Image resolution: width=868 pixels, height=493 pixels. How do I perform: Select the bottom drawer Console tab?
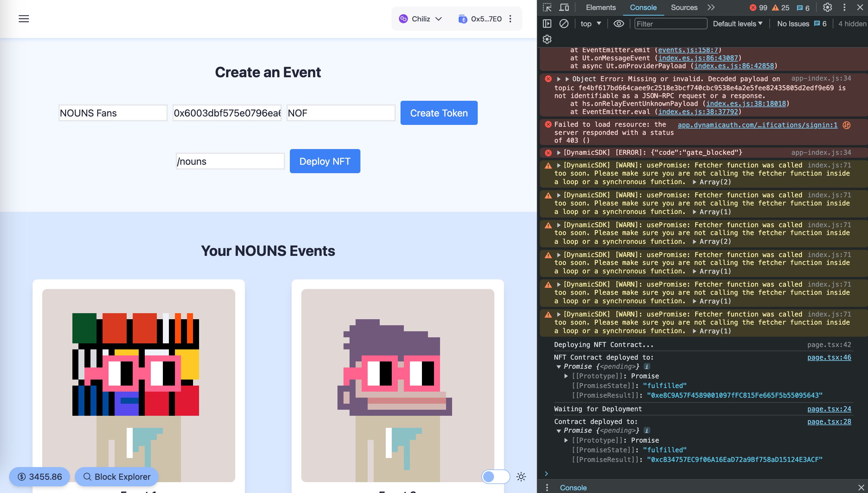[x=573, y=488]
